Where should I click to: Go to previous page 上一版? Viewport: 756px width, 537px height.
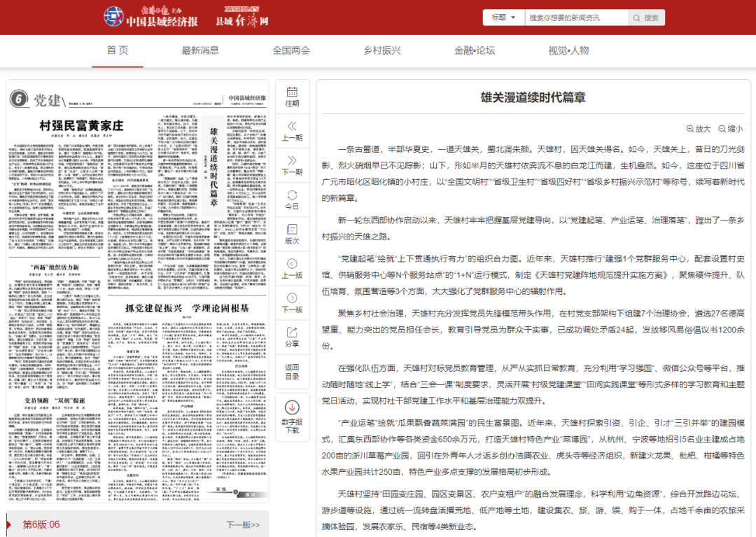tap(292, 269)
